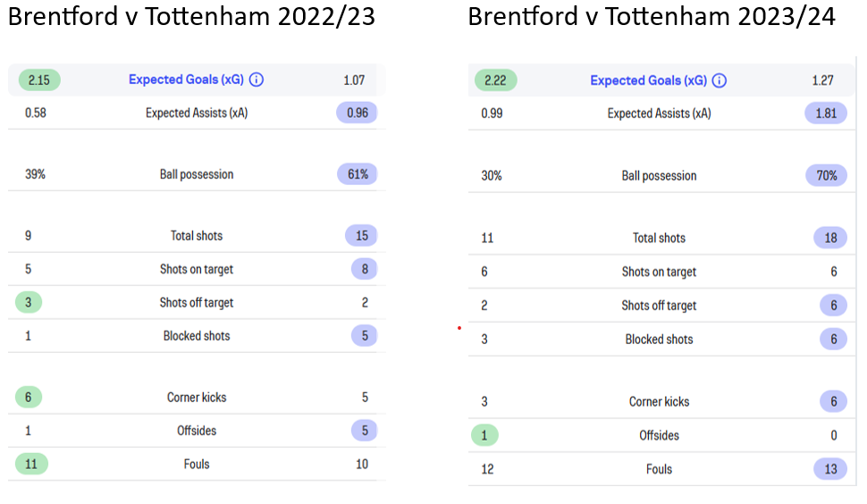Image resolution: width=867 pixels, height=504 pixels.
Task: Click the info icon beside 2023/24 Expected Goals
Action: 719,80
